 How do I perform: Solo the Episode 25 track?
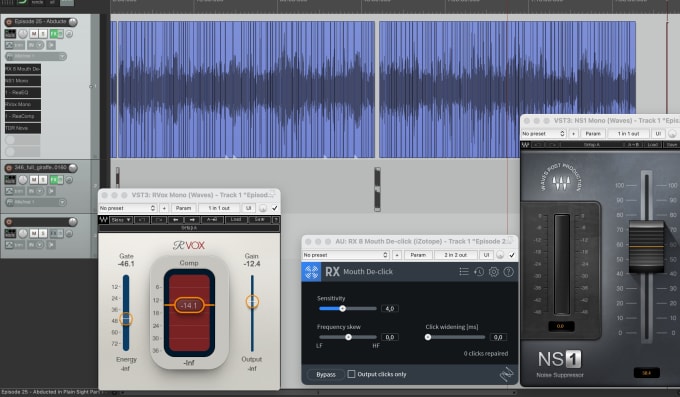point(43,33)
